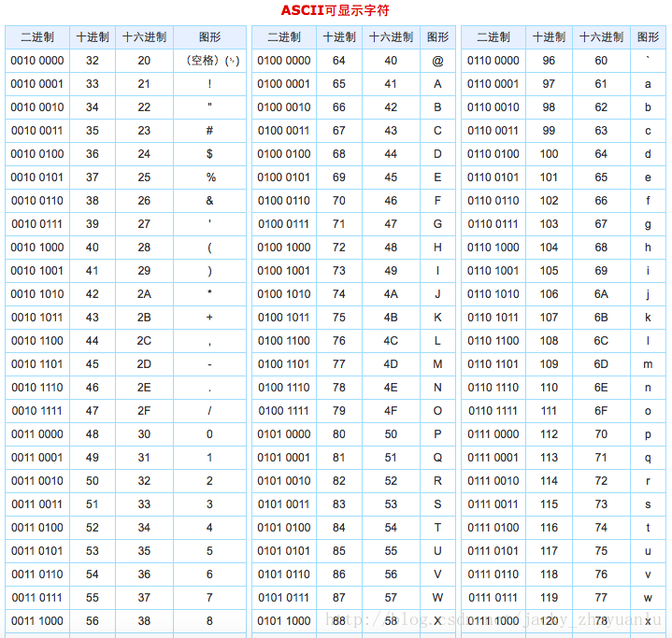Click binary cell '0110 1000'
672x638 pixels.
coord(493,248)
